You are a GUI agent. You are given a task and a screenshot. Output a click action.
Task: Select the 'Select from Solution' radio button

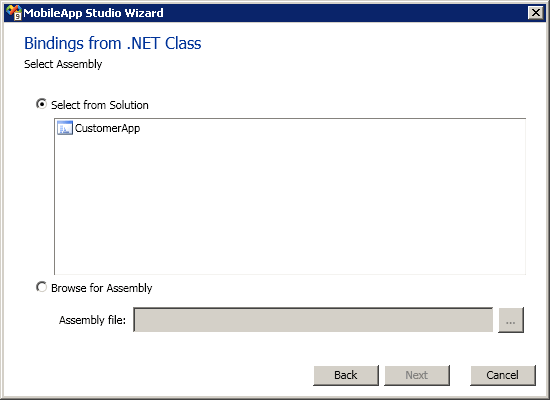(x=41, y=104)
